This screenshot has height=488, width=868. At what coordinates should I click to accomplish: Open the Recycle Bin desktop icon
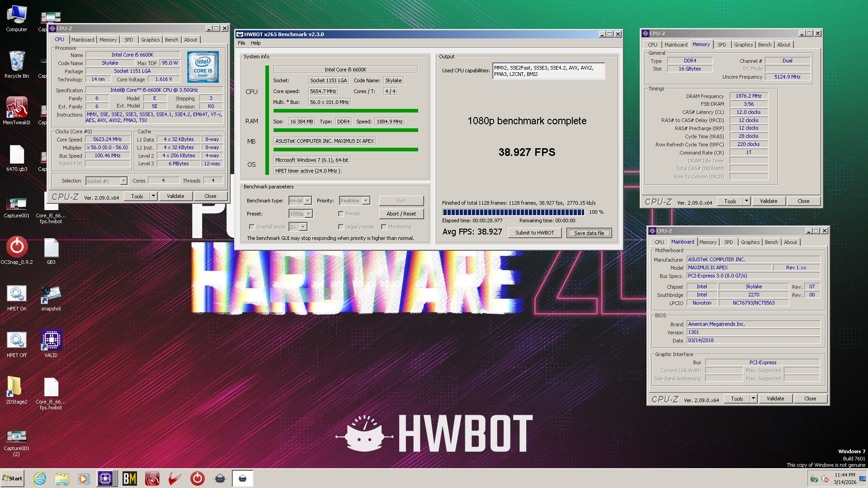(17, 65)
